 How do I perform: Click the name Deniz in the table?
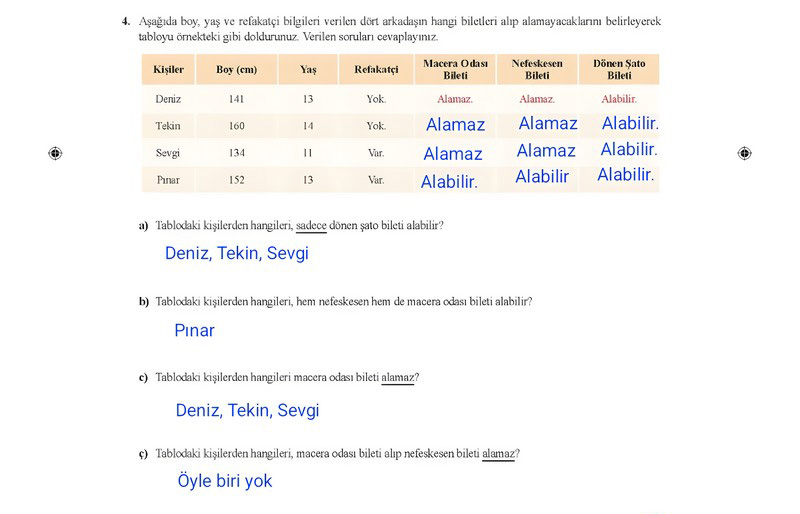pos(168,99)
